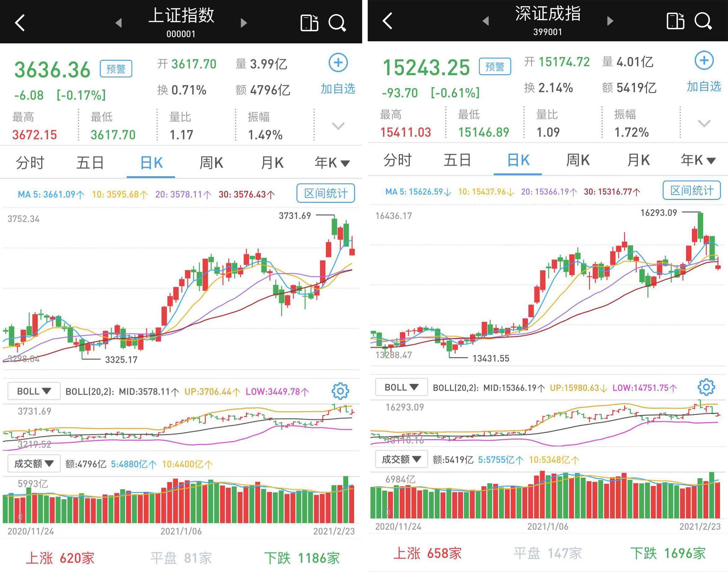Tap 上涨 658家 advancers count

(427, 553)
